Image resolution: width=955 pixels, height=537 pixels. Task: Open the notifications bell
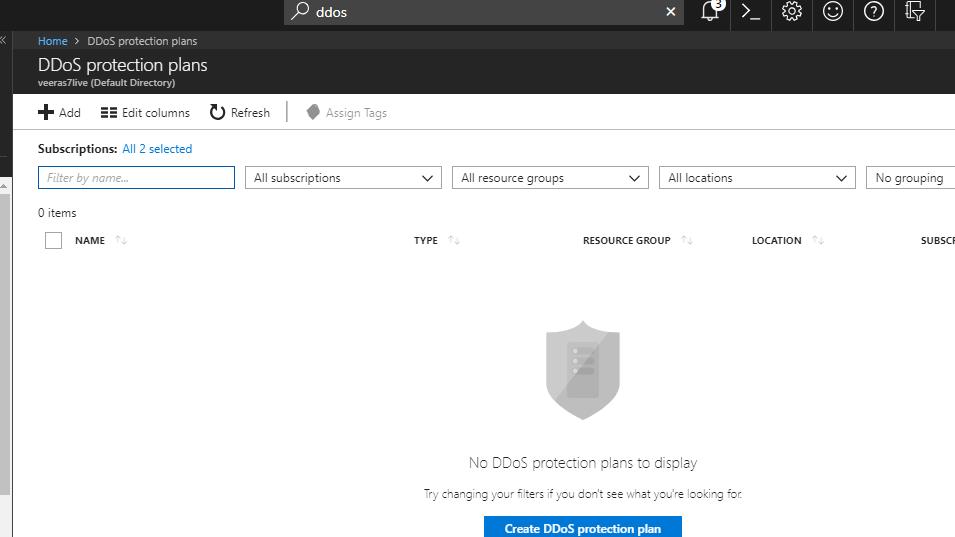click(x=710, y=12)
